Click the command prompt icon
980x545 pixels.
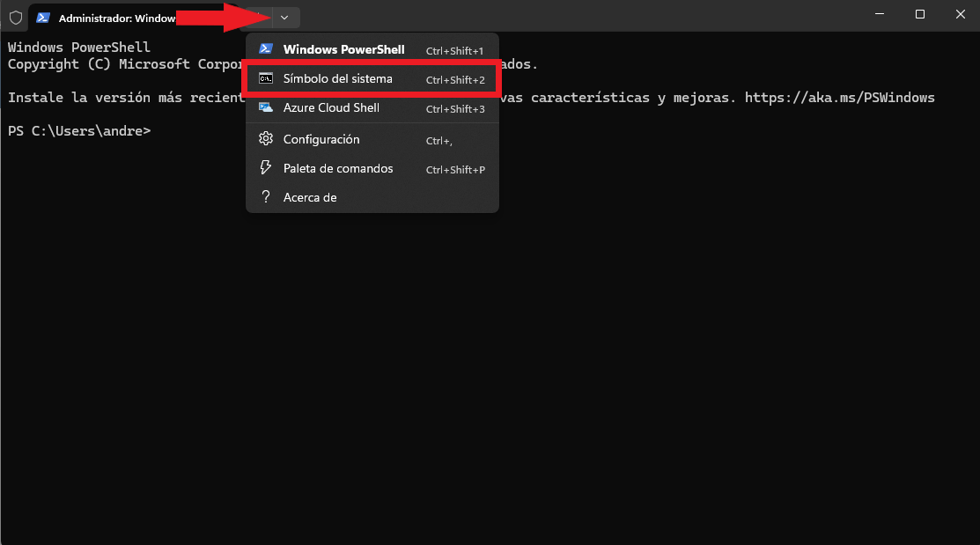coord(266,78)
